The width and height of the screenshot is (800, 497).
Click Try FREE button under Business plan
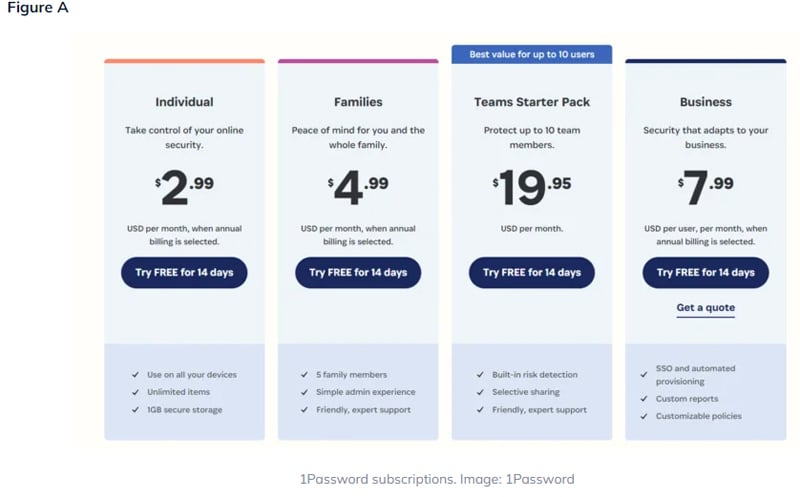pos(705,272)
